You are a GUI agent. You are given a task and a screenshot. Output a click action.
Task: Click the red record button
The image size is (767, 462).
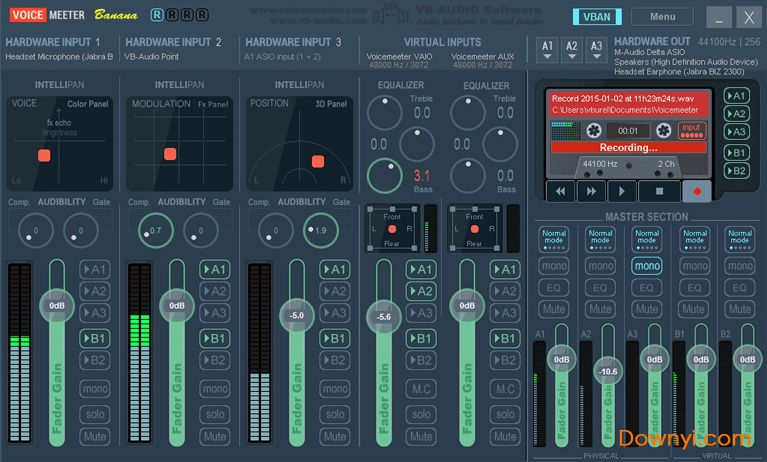(x=696, y=190)
